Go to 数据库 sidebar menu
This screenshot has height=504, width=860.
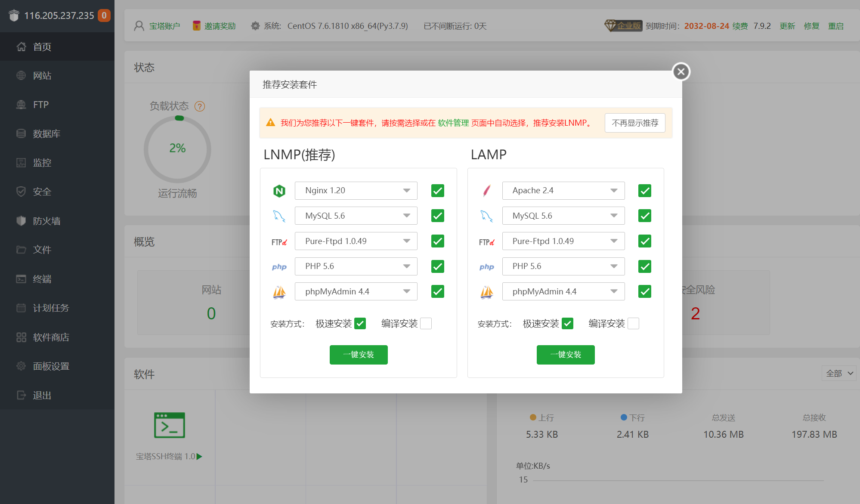[46, 134]
